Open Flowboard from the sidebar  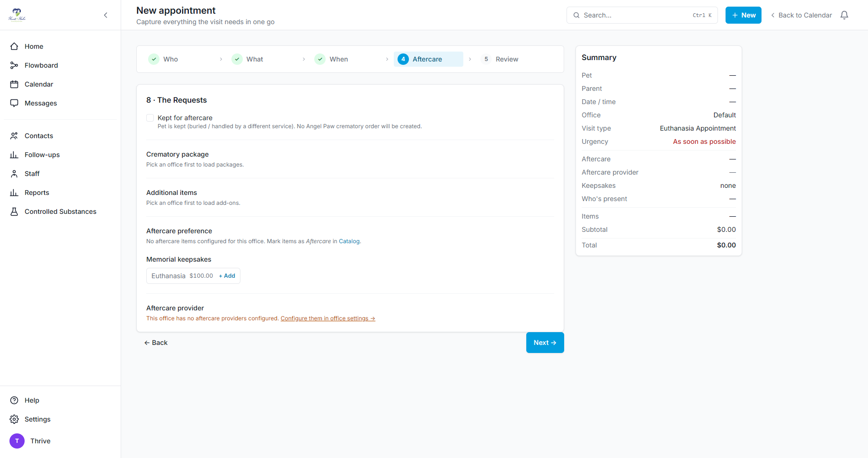coord(61,65)
